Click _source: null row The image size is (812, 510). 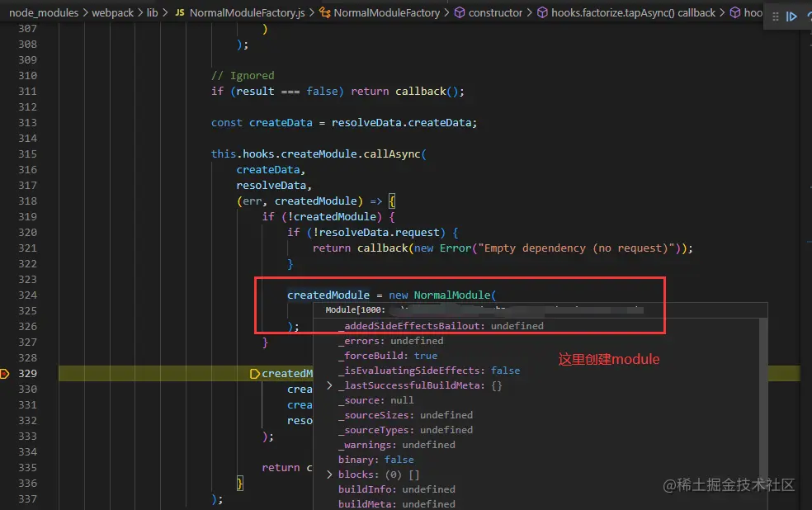(x=375, y=400)
